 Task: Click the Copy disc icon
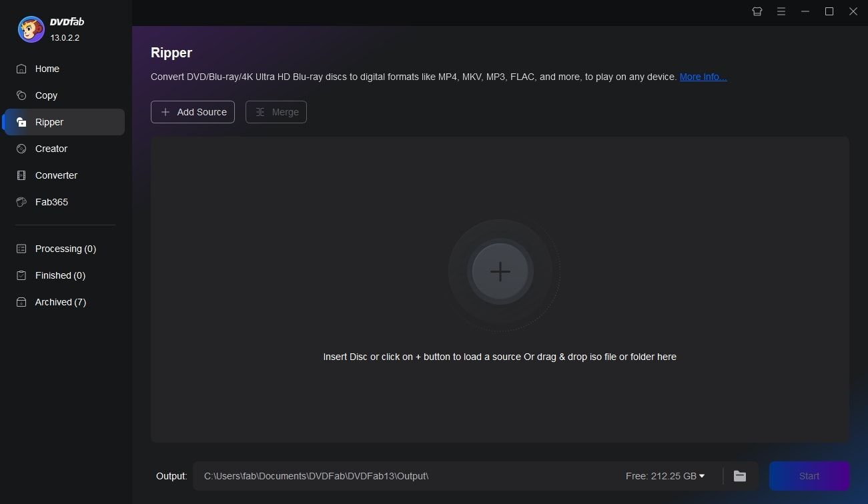tap(22, 95)
